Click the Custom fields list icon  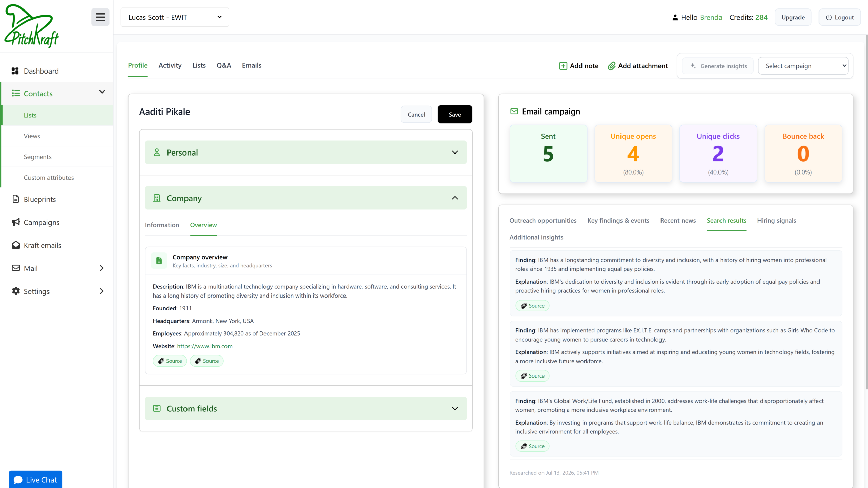157,408
